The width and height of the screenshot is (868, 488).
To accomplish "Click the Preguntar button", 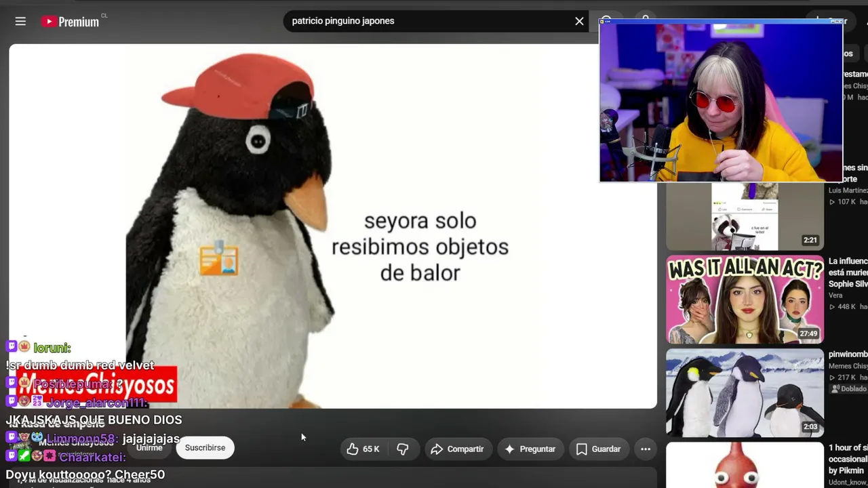I will click(x=530, y=449).
